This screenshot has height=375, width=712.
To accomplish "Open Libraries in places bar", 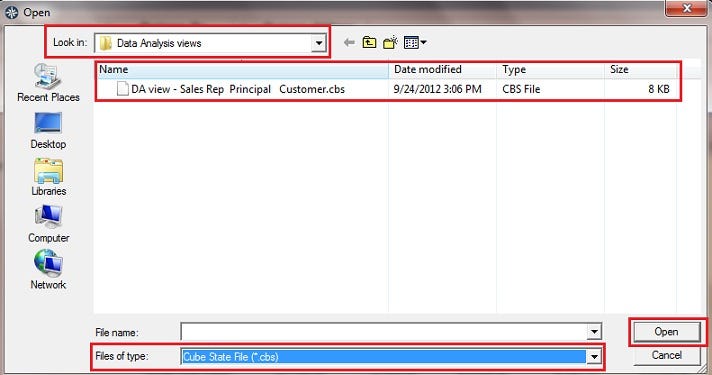I will (x=48, y=178).
